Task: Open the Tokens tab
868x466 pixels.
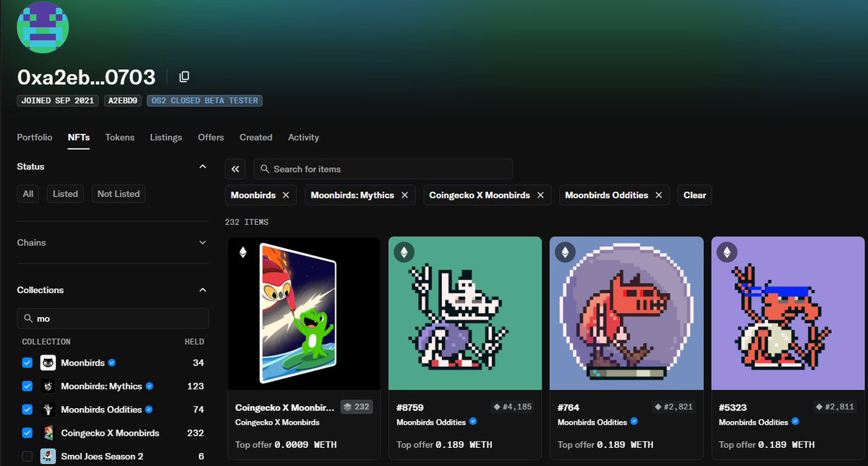Action: (120, 137)
